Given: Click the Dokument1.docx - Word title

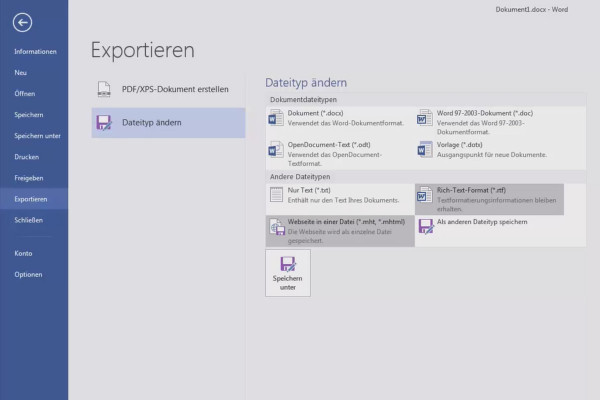Looking at the screenshot, I should coord(532,10).
